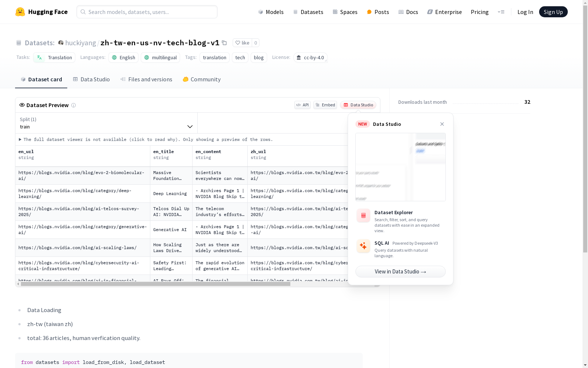This screenshot has width=588, height=368.
Task: Click the tech tag
Action: tap(240, 57)
